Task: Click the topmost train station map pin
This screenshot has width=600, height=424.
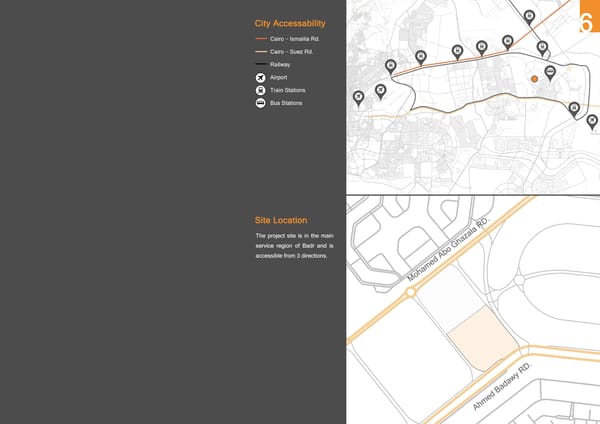Action: coord(529,15)
